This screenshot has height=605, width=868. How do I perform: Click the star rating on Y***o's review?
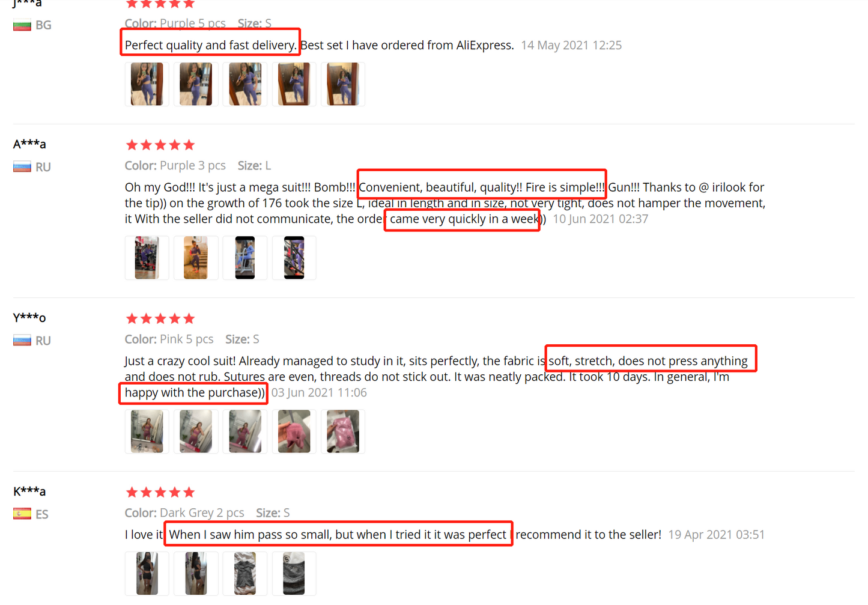(160, 318)
